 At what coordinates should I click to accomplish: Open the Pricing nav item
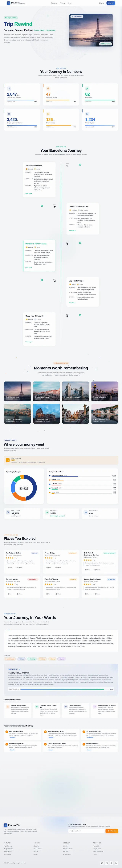[x=63, y=3]
